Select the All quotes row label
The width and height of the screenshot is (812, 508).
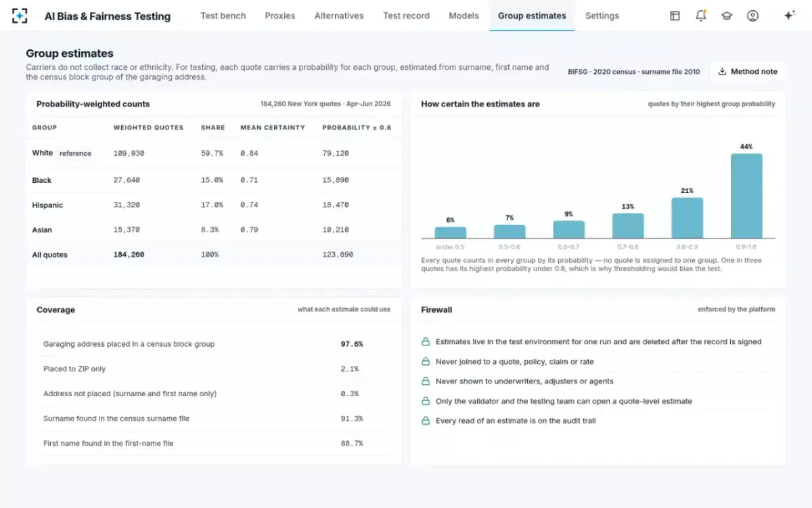(49, 255)
